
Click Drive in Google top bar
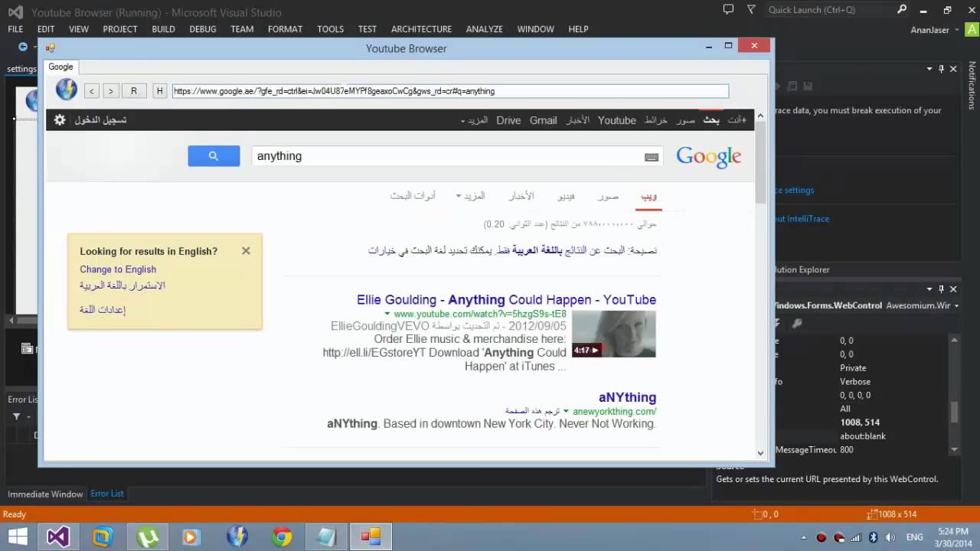tap(508, 120)
